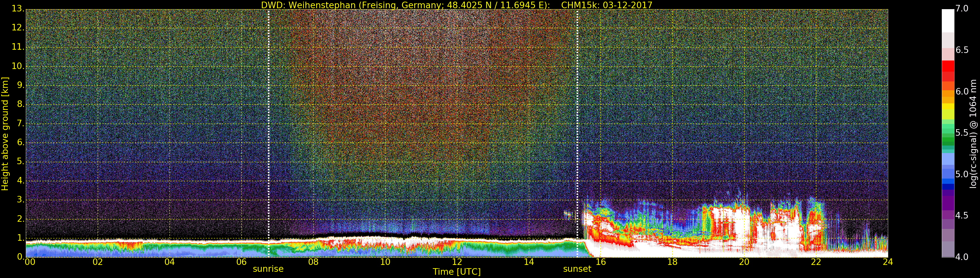
Task: Click the '00' hour tick on the time axis
Action: 30,262
